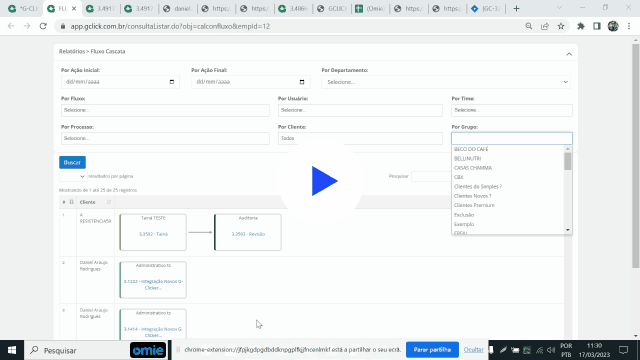Open the browser zoom magnifier icon
The image size is (640, 360).
click(x=529, y=26)
